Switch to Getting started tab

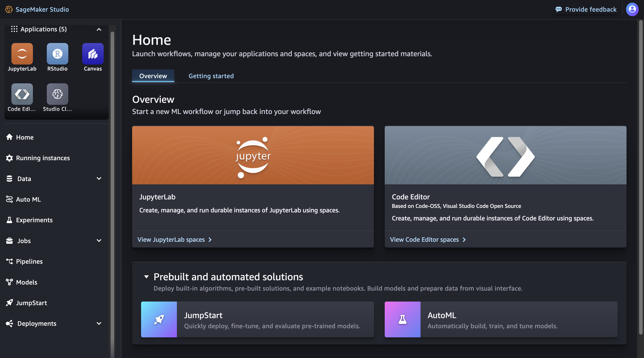[x=211, y=76]
